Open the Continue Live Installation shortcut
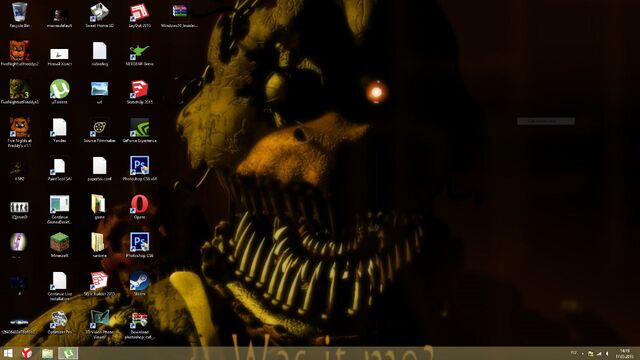Screen dimensions: 640x360 (60, 286)
